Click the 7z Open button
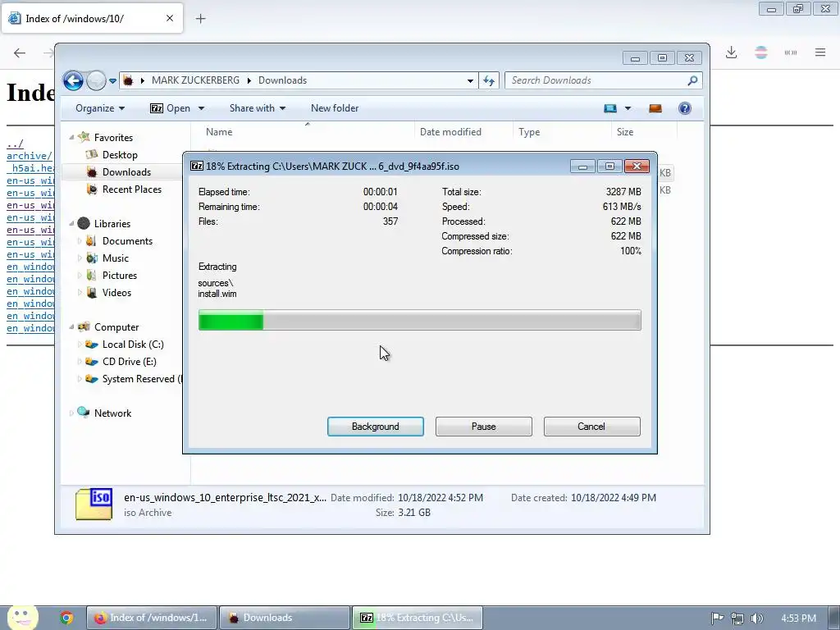This screenshot has width=840, height=630. click(x=171, y=108)
